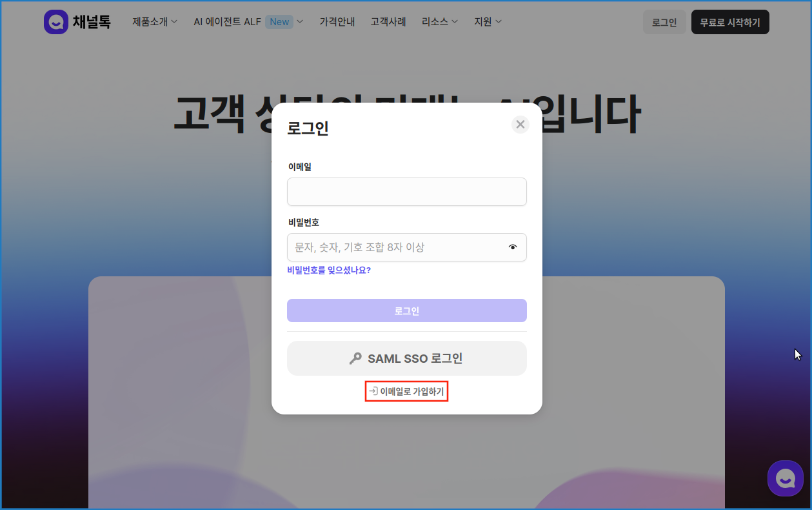Open the chat widget bubble icon
Image resolution: width=812 pixels, height=510 pixels.
(x=785, y=478)
